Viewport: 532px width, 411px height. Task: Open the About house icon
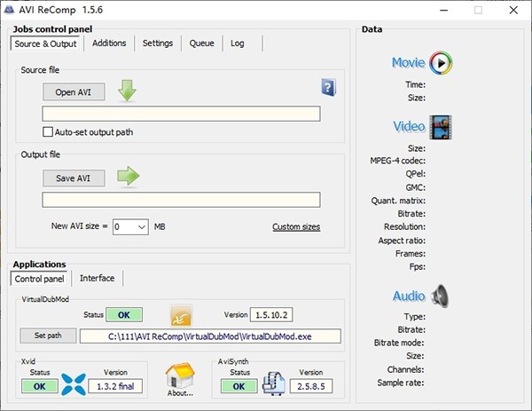(179, 377)
